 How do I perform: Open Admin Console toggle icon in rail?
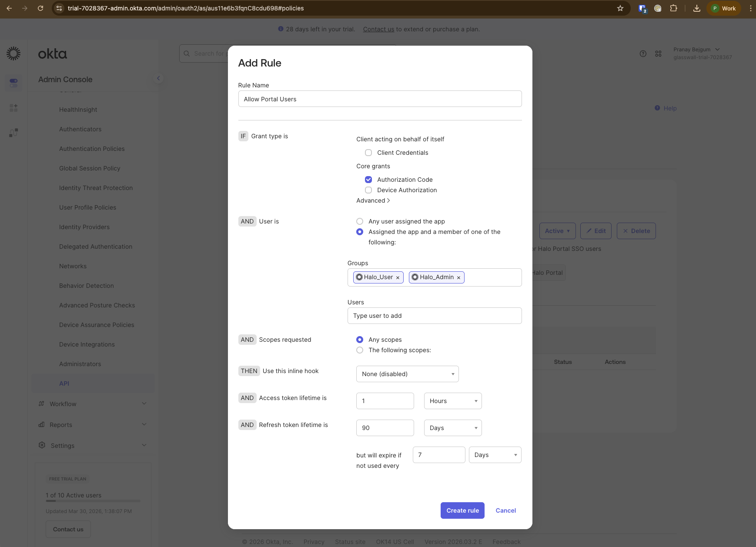click(13, 82)
